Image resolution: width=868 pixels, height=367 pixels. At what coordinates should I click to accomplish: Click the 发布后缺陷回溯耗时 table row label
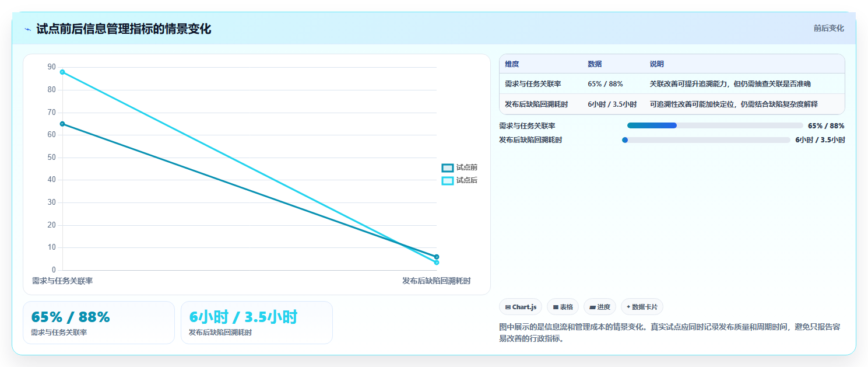536,104
